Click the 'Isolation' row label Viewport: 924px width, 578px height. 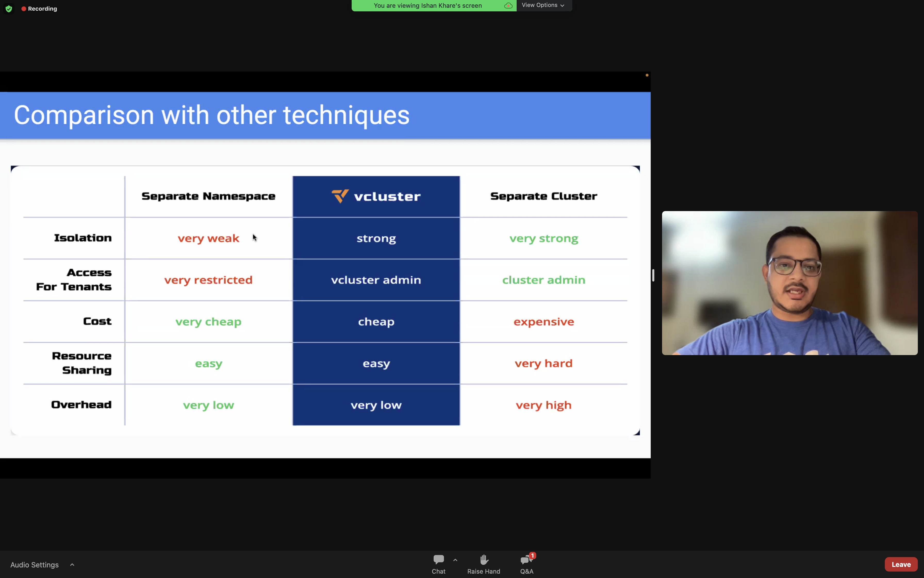pos(83,238)
